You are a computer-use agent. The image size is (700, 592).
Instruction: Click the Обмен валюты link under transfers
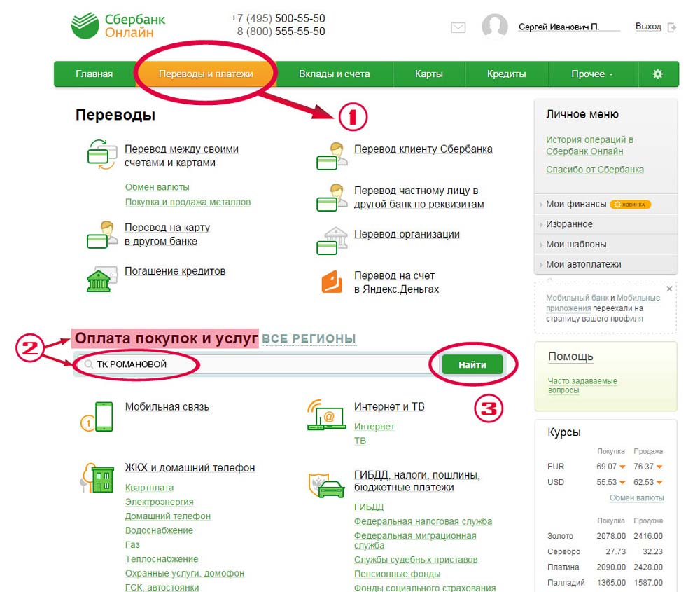tap(157, 187)
